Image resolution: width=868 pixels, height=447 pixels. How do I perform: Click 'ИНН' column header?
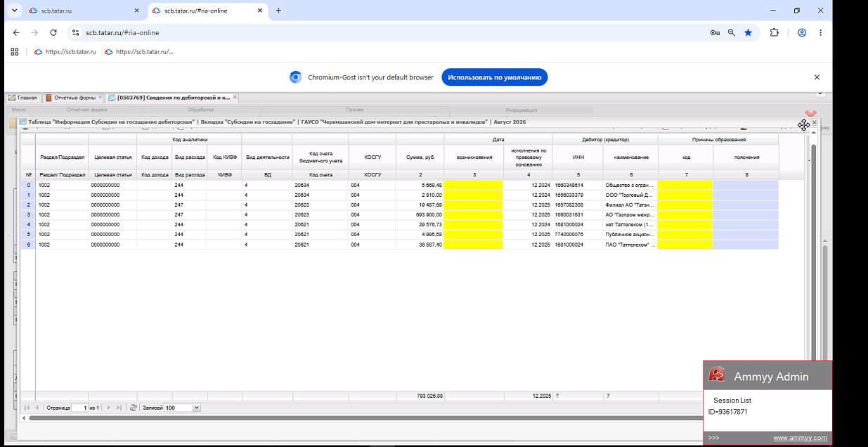click(578, 157)
